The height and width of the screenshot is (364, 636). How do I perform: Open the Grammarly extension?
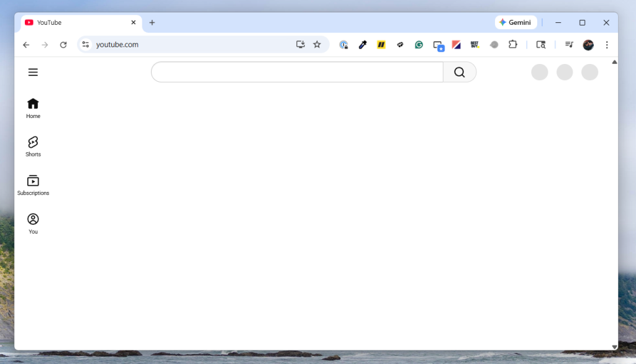pyautogui.click(x=419, y=45)
